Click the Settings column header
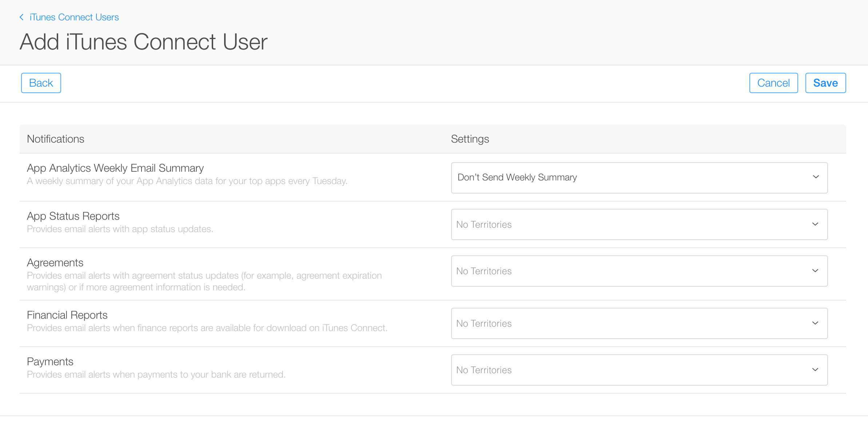This screenshot has width=868, height=422. point(470,139)
